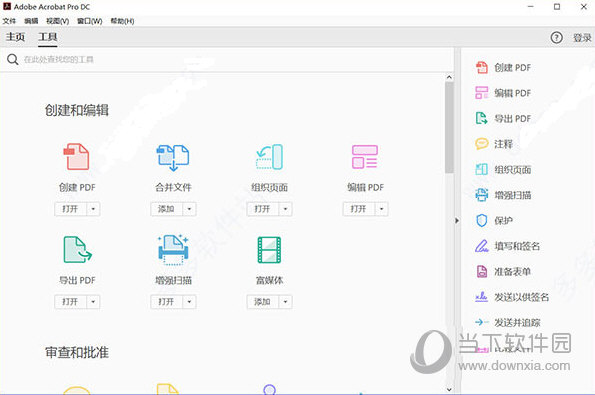
Task: Switch to the 主页 tab
Action: 15,37
